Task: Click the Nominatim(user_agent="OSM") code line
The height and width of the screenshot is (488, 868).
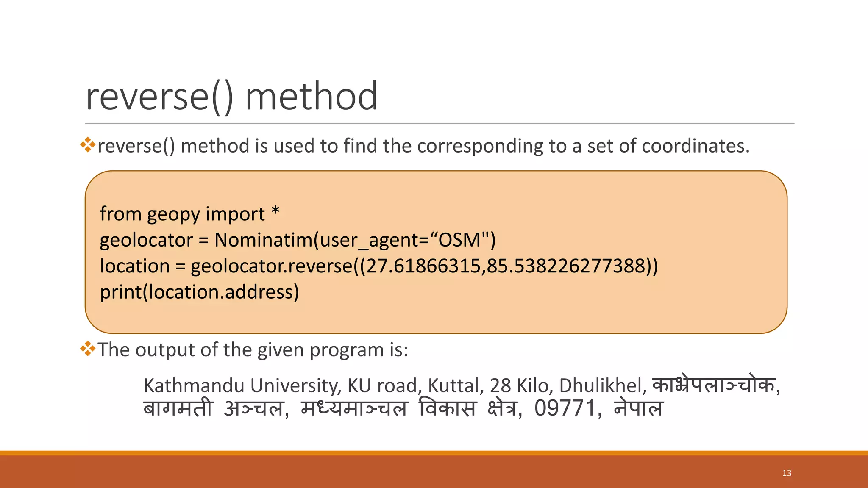Action: coord(298,240)
